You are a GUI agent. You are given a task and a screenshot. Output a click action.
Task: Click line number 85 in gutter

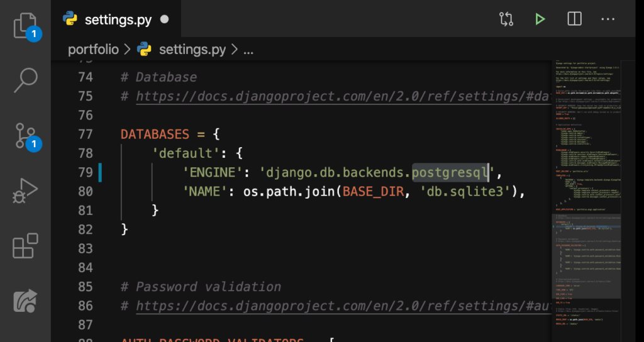click(x=86, y=287)
